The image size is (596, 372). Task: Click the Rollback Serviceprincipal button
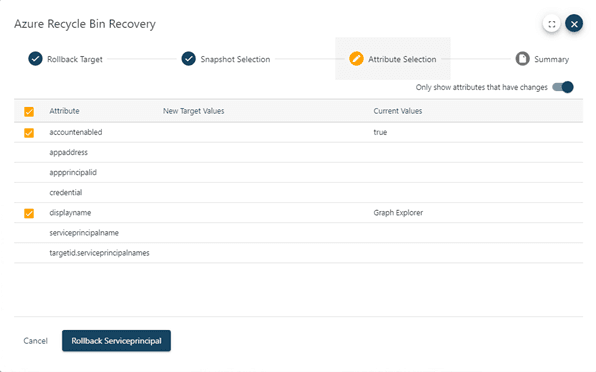tap(116, 341)
